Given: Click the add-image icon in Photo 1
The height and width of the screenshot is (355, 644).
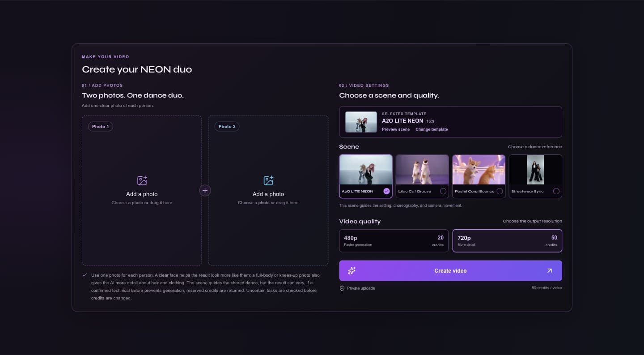Looking at the screenshot, I should [142, 180].
